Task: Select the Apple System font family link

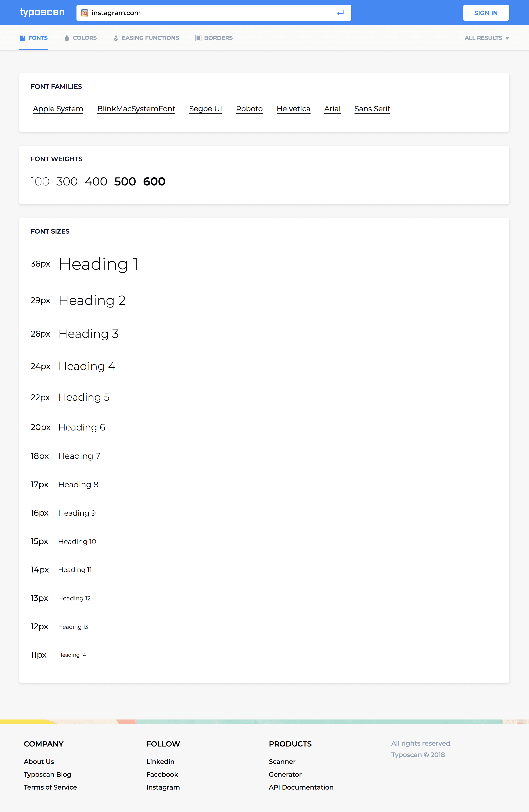Action: (58, 109)
